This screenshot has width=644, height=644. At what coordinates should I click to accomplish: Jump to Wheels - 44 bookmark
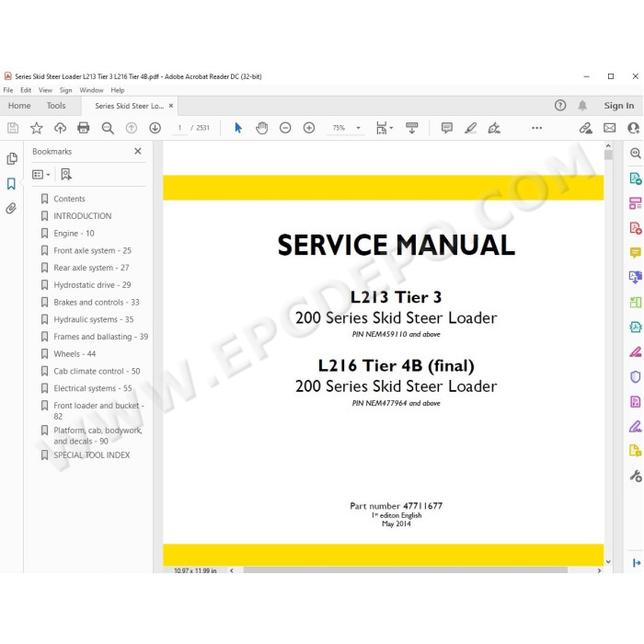75,354
